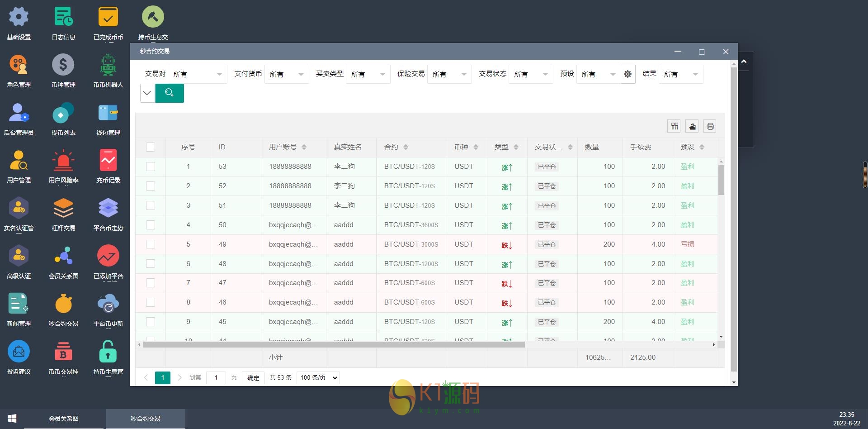This screenshot has height=429, width=868.
Task: Toggle the select-all header checkbox
Action: click(151, 147)
